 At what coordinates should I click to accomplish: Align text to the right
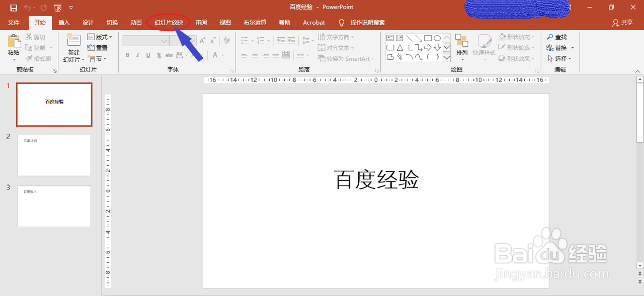(x=266, y=55)
